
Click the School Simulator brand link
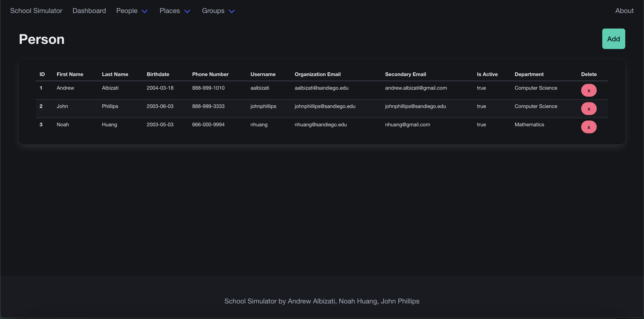pos(36,11)
